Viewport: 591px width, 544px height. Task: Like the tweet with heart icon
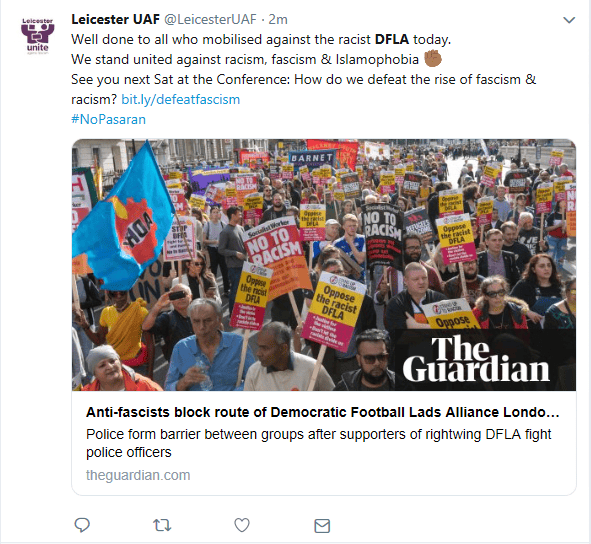click(x=242, y=525)
